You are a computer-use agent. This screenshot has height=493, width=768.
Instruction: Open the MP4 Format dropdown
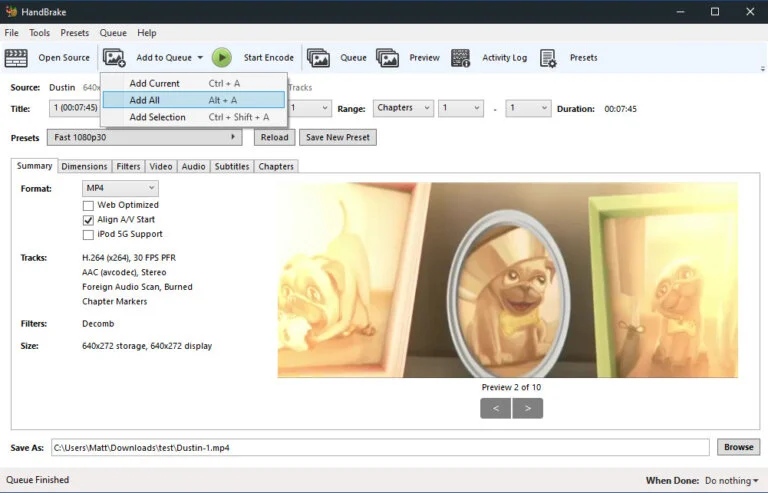tap(120, 188)
